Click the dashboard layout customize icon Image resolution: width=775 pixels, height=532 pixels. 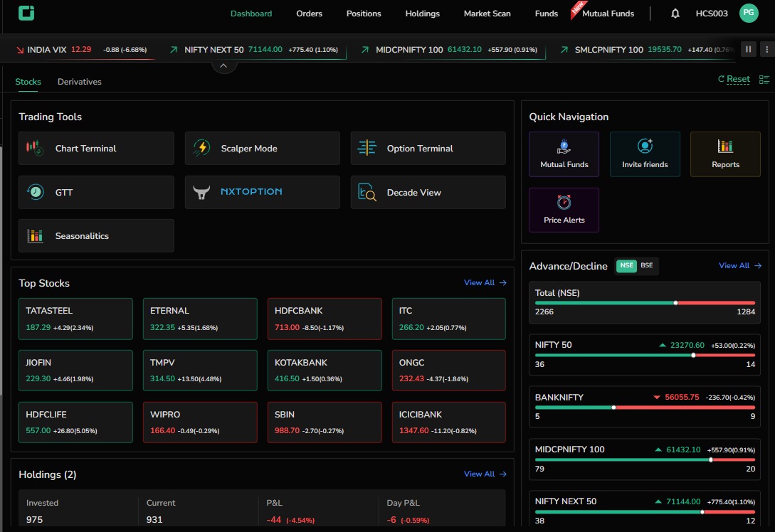[764, 80]
